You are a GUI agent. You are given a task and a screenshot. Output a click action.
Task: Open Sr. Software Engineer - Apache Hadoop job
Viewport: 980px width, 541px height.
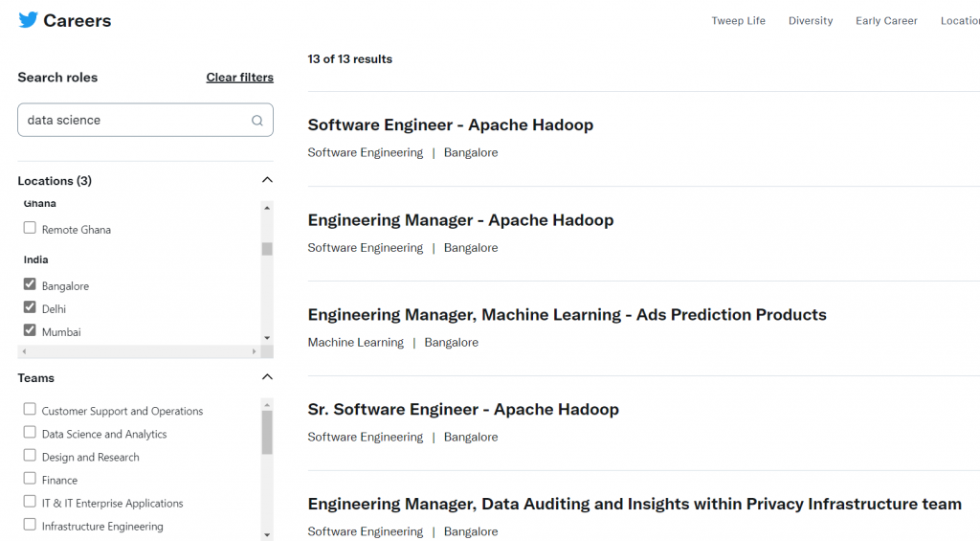(x=463, y=410)
